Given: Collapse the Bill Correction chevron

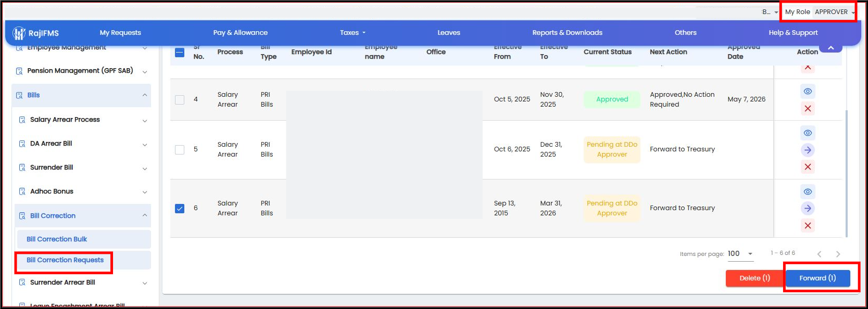Looking at the screenshot, I should tap(145, 215).
